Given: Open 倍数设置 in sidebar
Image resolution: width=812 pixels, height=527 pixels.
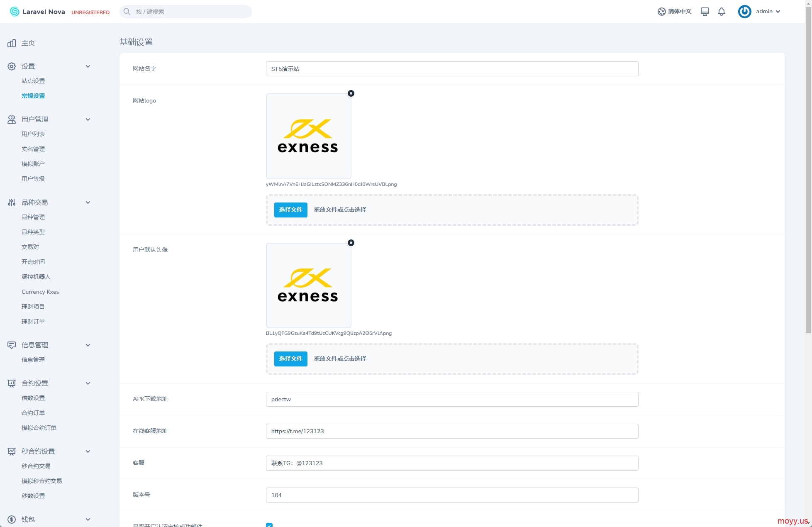Looking at the screenshot, I should pos(33,398).
